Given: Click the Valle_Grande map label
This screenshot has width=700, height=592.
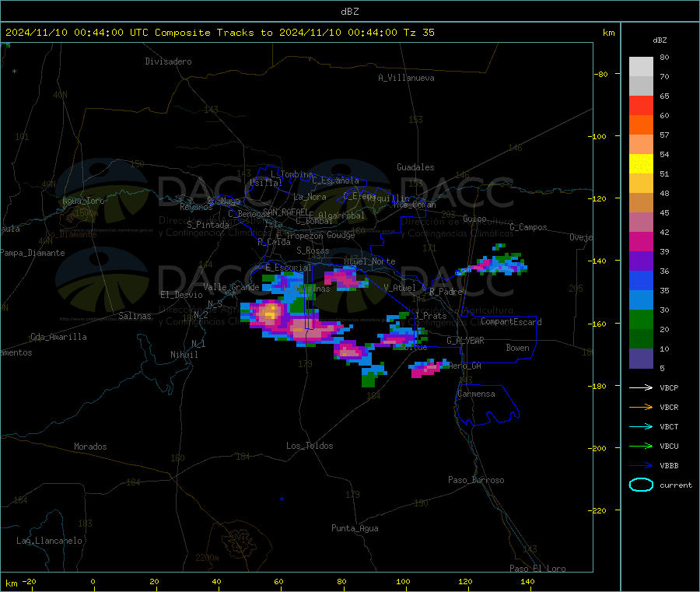Looking at the screenshot, I should (231, 287).
